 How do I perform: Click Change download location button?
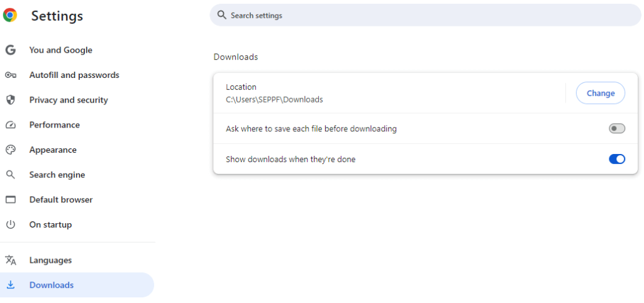click(x=601, y=93)
